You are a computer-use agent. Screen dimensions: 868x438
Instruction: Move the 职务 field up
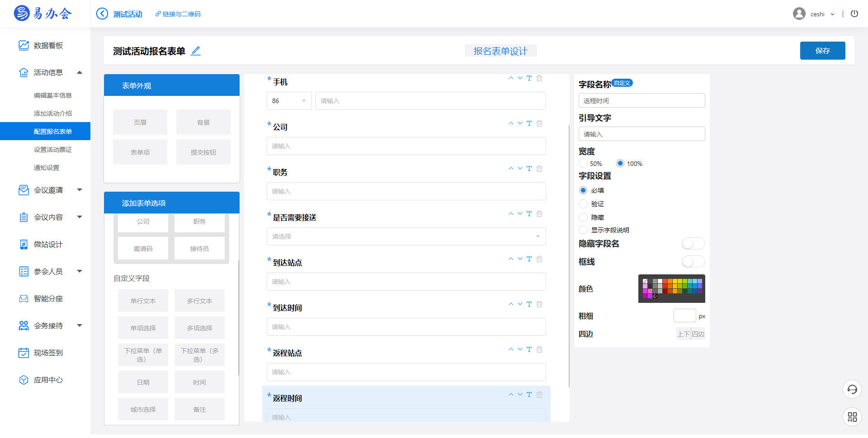[x=511, y=169]
